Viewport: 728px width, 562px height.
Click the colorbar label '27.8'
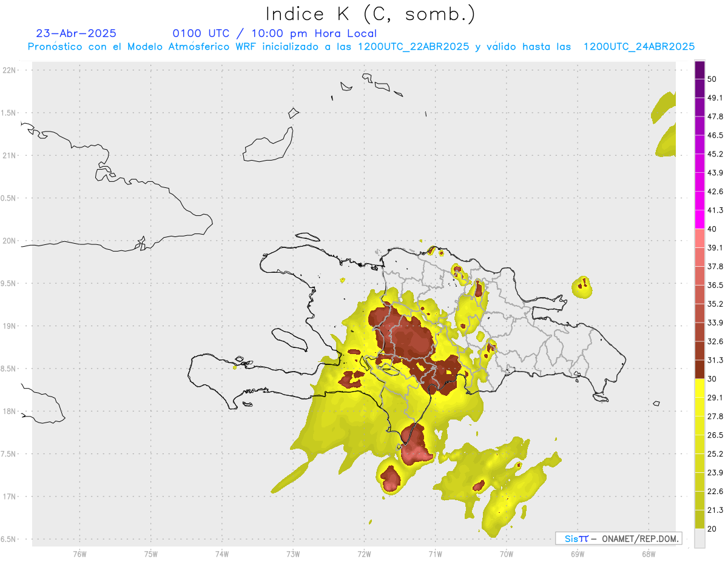click(x=715, y=416)
